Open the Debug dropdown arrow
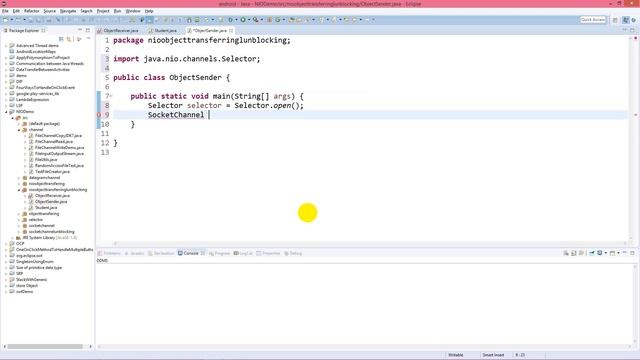 pos(236,20)
